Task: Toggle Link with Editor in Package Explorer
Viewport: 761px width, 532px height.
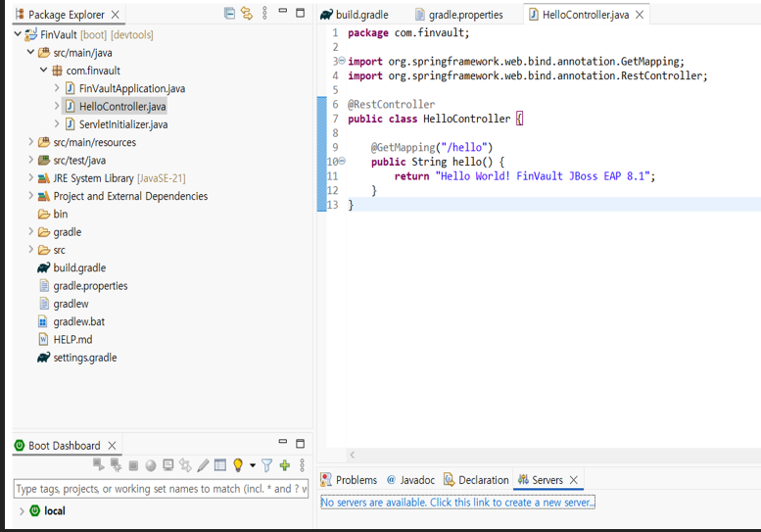Action: 247,13
